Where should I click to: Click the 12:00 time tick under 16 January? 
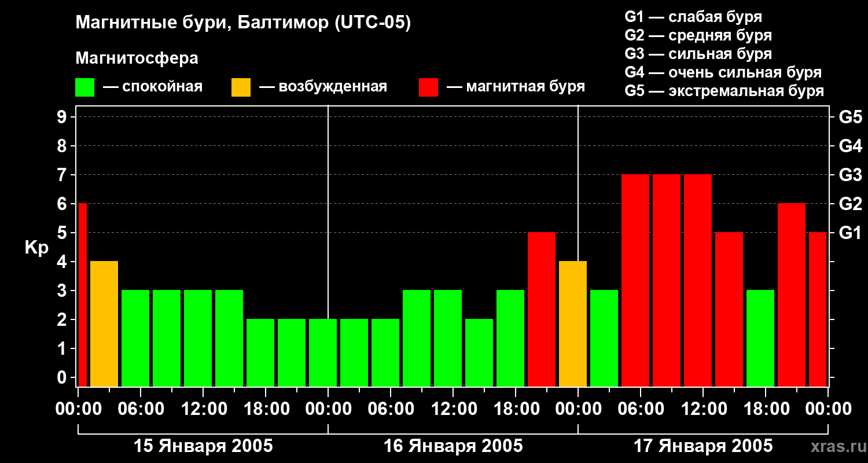coord(453,409)
